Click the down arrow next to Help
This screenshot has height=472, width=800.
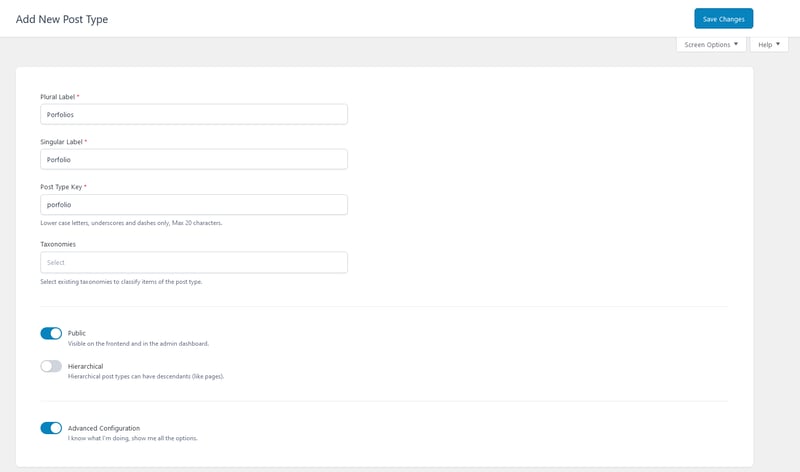(x=778, y=44)
